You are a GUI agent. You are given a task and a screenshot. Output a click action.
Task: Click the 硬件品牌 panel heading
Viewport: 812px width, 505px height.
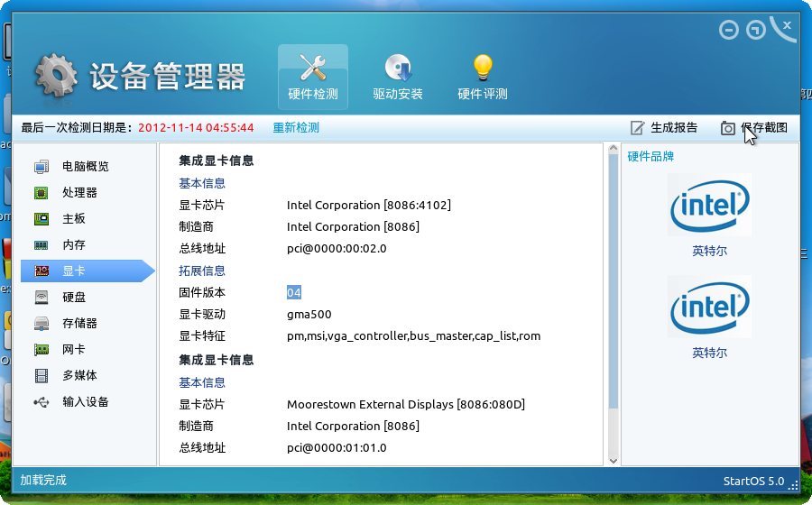pos(651,157)
